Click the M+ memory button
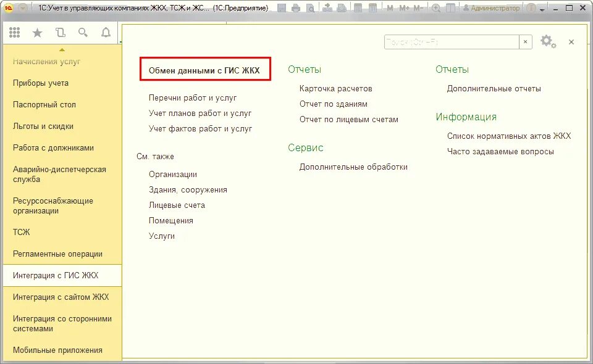 coord(404,8)
